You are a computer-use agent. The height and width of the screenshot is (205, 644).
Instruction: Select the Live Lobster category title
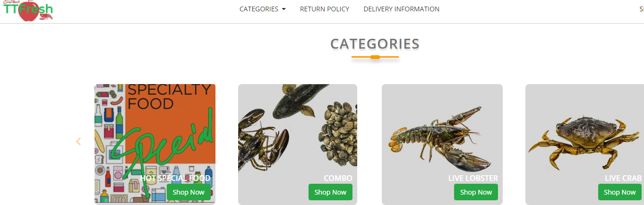click(473, 178)
